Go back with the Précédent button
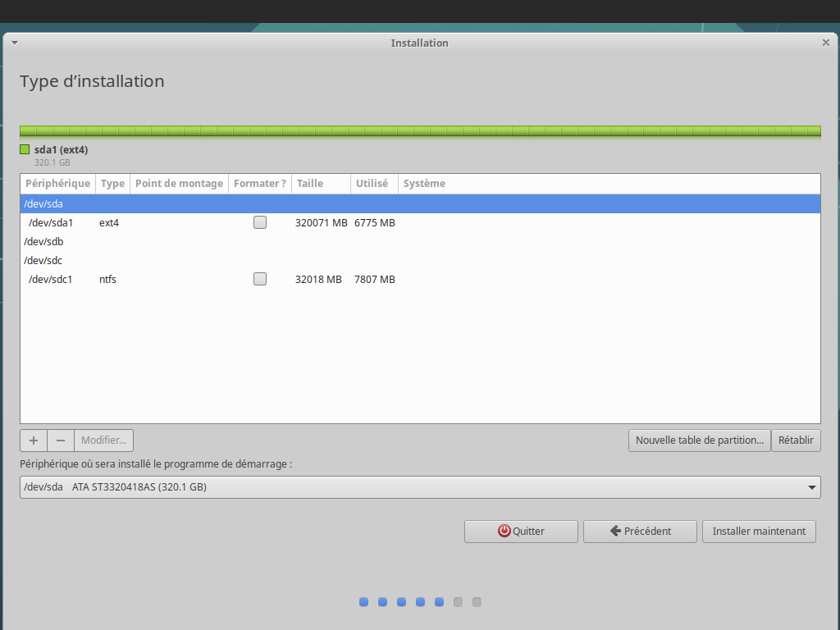 [640, 532]
